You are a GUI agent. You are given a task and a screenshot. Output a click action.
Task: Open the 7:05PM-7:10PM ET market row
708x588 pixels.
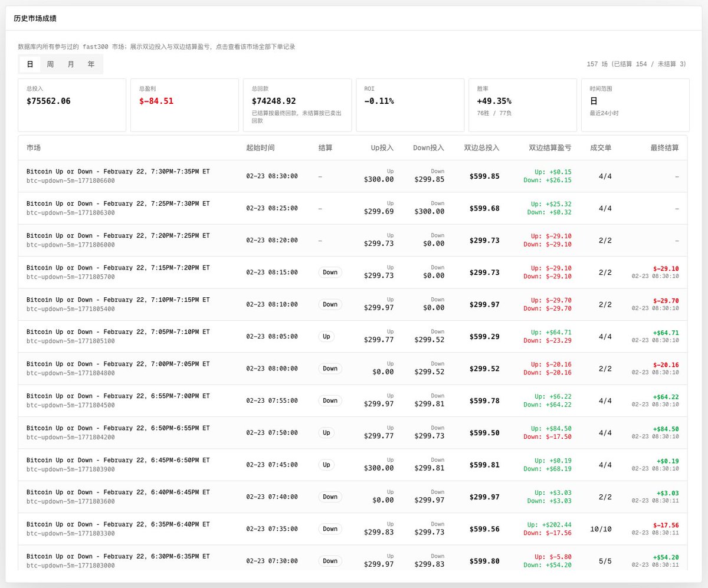point(353,337)
